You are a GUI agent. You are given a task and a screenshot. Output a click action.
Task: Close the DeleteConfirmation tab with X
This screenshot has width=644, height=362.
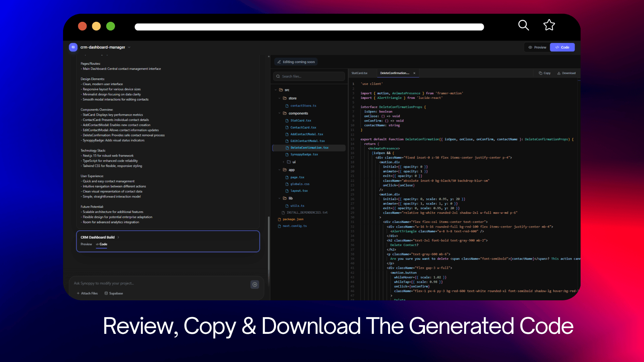tap(414, 73)
